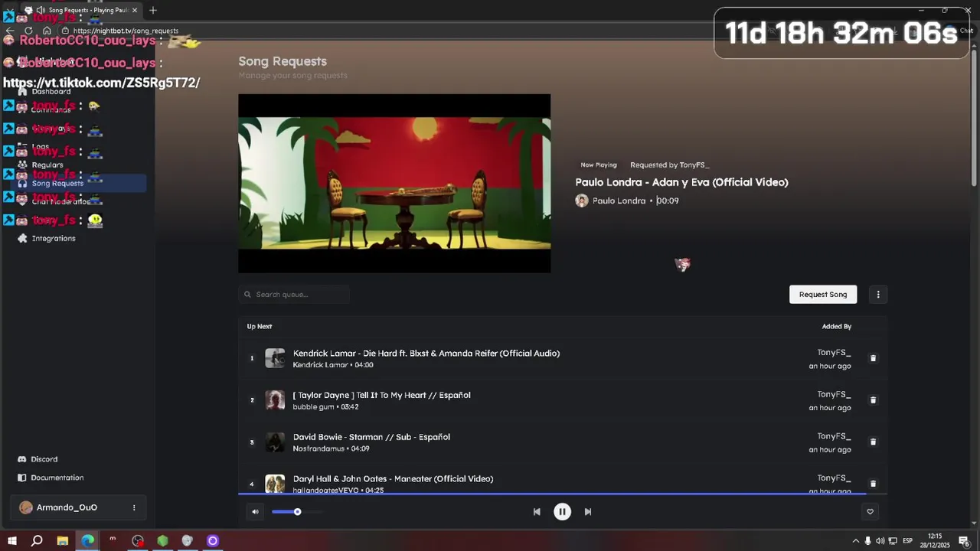Open the Discord link in sidebar
This screenshot has width=980, height=551.
point(44,459)
